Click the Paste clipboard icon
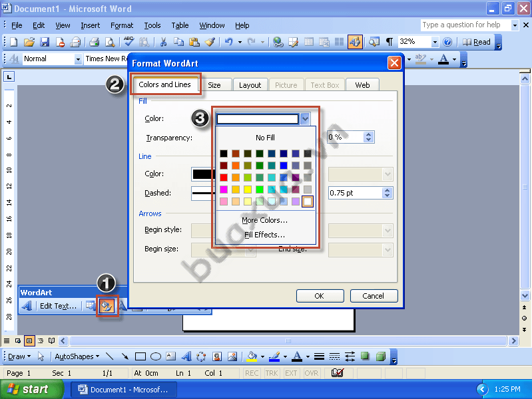This screenshot has height=399, width=532. (194, 42)
